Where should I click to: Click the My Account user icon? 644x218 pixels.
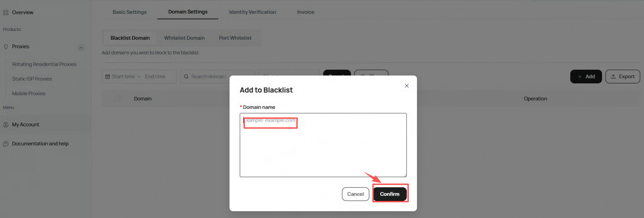[6, 125]
